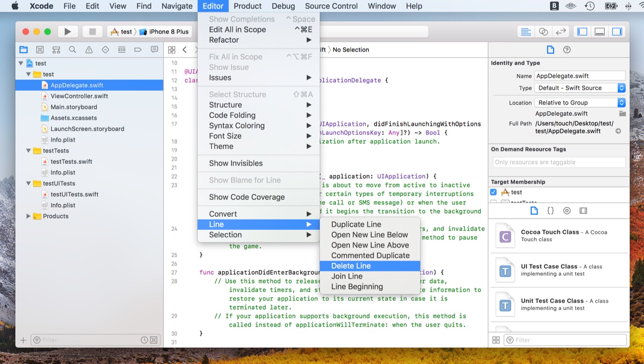644x364 pixels.
Task: Enable the testTests target membership checkbox
Action: tap(494, 202)
